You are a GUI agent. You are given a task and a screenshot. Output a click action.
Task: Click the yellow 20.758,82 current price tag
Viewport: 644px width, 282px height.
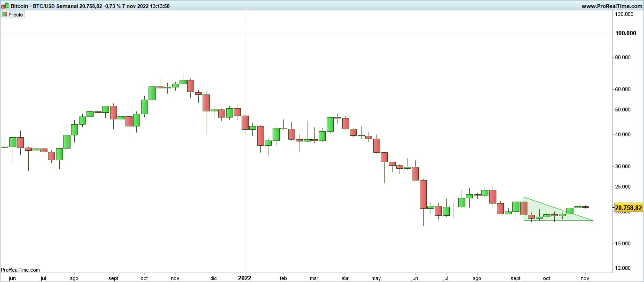[x=628, y=208]
